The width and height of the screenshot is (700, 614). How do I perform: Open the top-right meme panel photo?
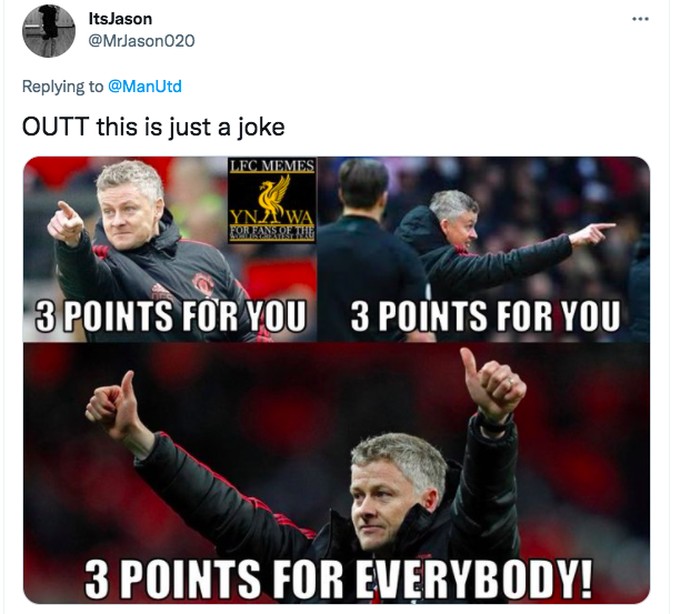483,249
